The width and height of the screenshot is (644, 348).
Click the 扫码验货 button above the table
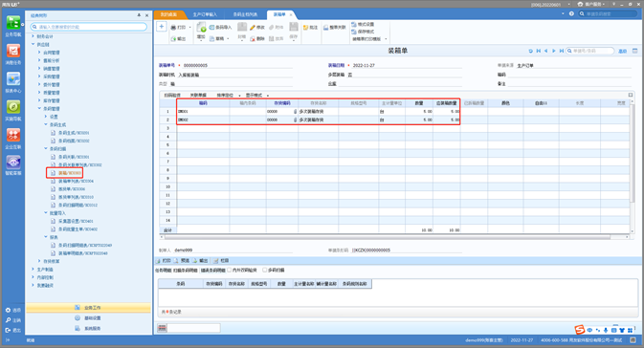pyautogui.click(x=172, y=96)
